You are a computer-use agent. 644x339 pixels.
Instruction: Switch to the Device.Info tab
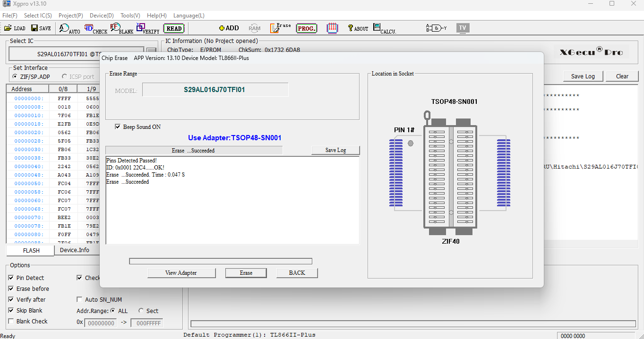point(74,250)
